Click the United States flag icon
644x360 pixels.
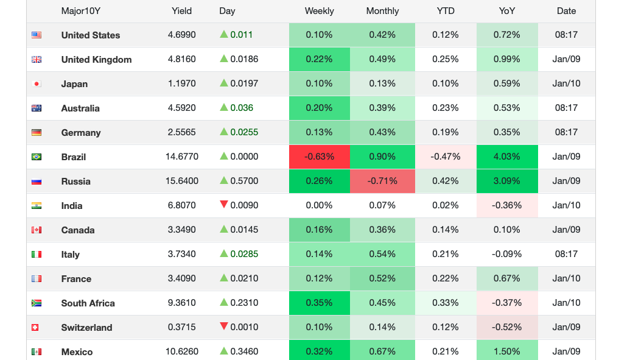click(x=37, y=35)
